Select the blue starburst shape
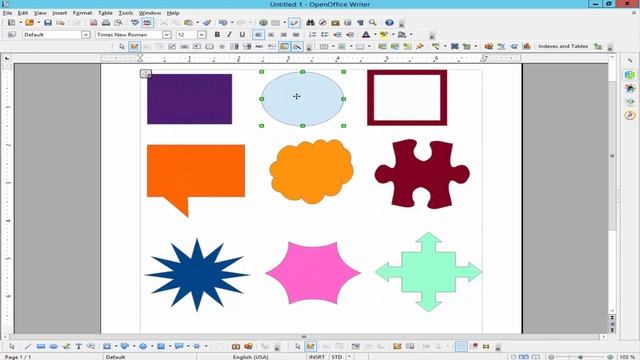640x360 pixels. (197, 275)
